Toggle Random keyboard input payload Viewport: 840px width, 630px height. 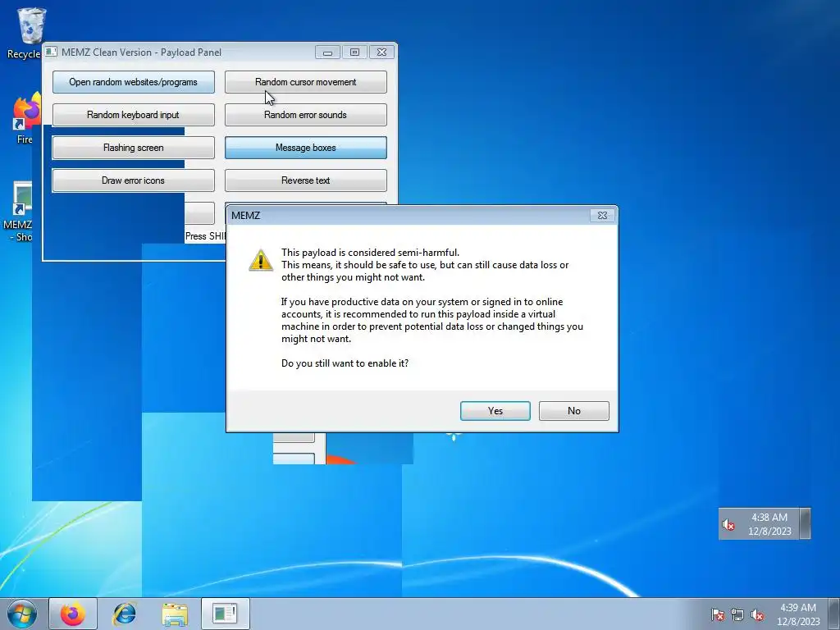134,115
